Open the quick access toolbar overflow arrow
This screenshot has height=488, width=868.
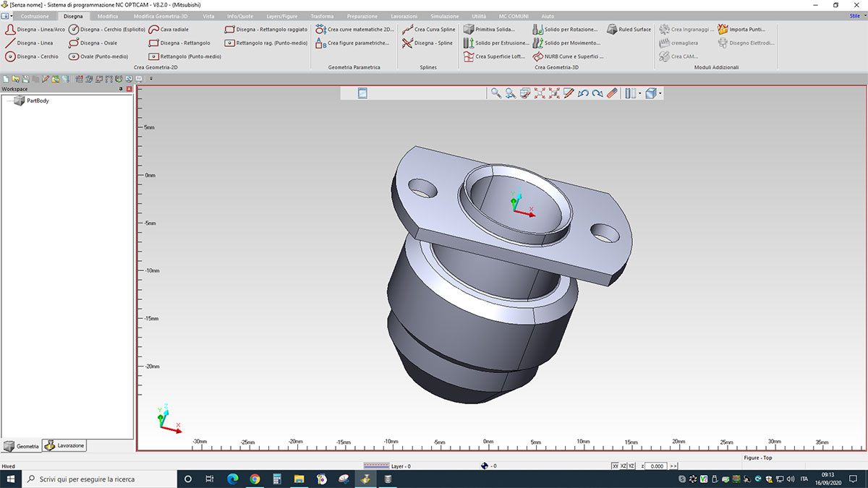tap(151, 79)
